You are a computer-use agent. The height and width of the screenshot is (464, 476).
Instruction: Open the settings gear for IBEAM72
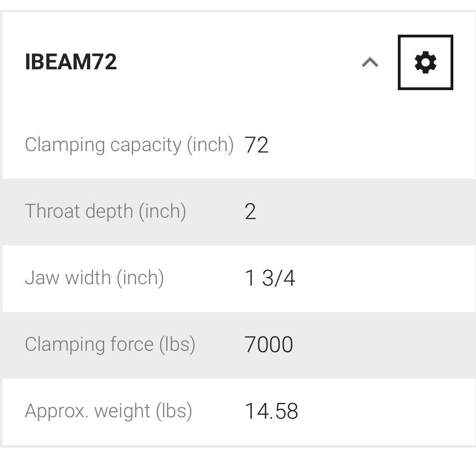pyautogui.click(x=425, y=62)
